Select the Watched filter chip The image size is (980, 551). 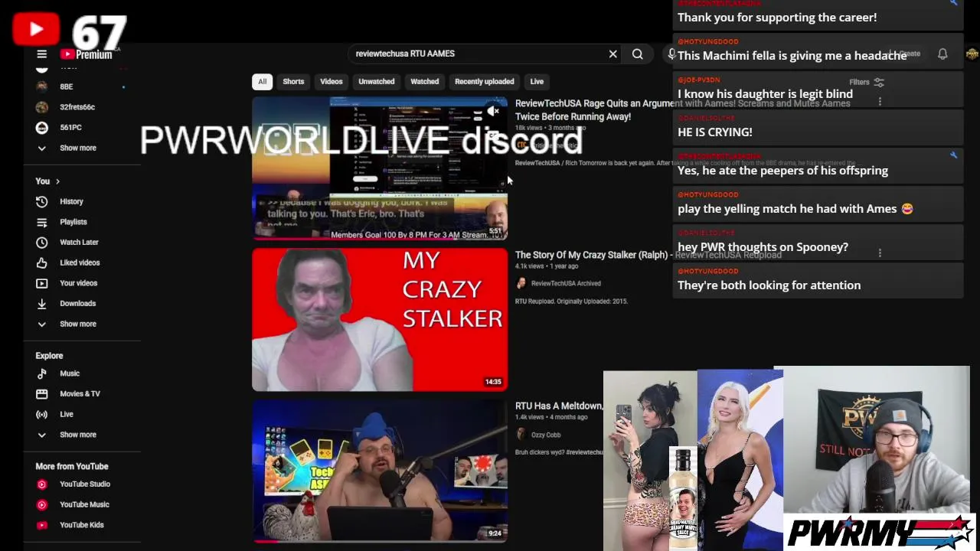point(424,81)
